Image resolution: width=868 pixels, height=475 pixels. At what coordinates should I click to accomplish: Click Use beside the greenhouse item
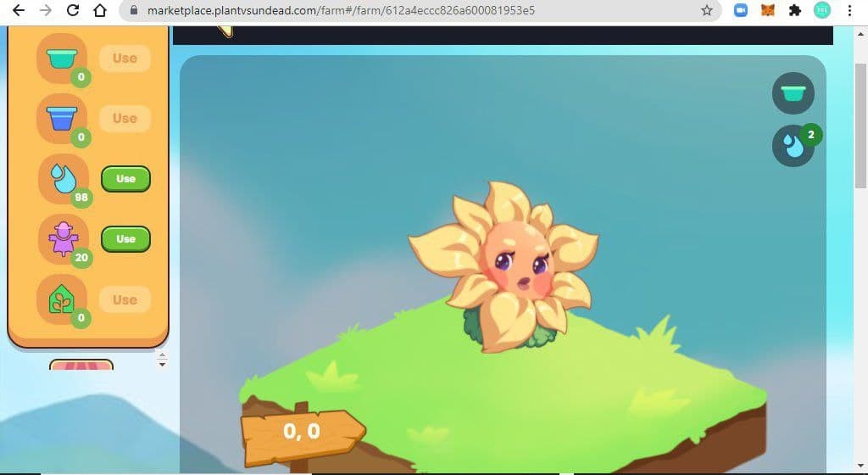pyautogui.click(x=125, y=300)
